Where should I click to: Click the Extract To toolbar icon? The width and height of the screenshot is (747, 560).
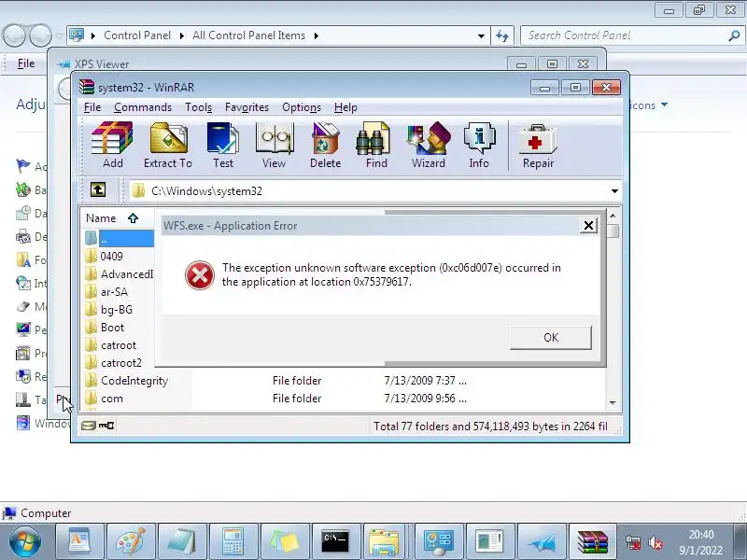(168, 145)
